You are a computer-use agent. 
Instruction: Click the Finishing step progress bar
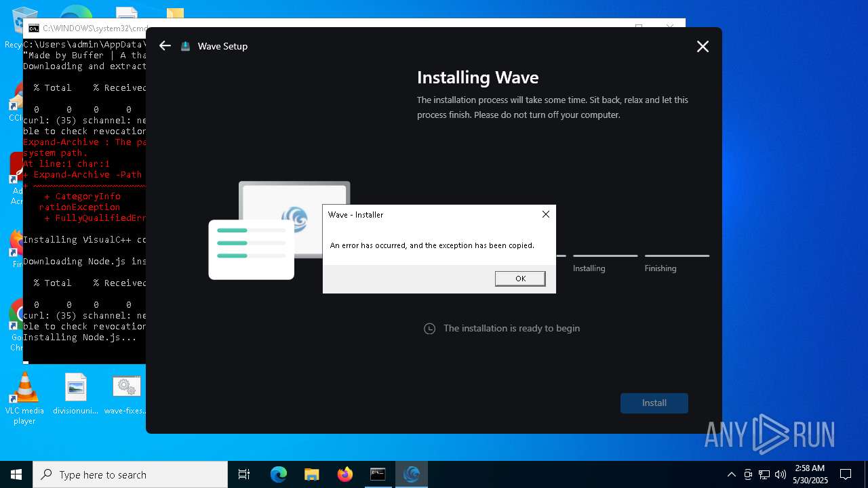click(677, 256)
